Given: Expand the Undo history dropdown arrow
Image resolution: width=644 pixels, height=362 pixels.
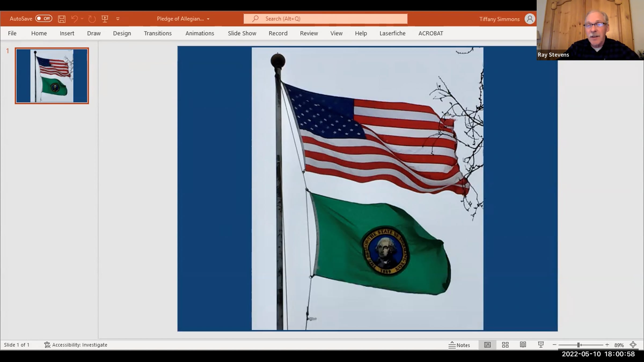Looking at the screenshot, I should tap(82, 19).
